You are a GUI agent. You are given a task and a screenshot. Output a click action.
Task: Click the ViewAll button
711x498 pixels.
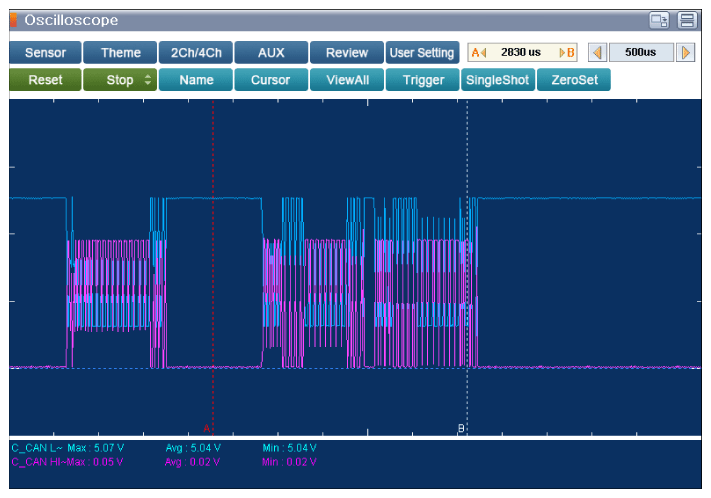[347, 80]
